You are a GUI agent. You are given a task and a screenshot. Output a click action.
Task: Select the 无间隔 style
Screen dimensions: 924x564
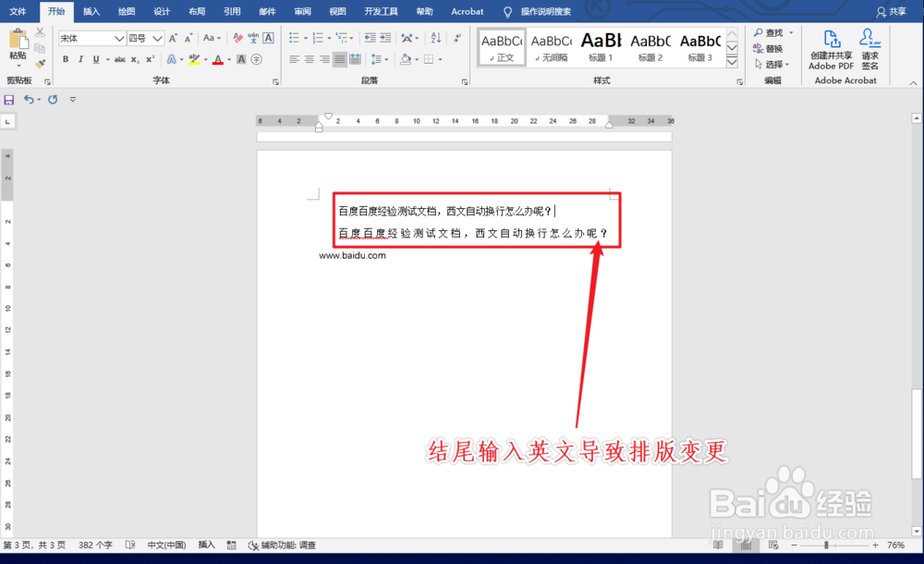coord(552,46)
